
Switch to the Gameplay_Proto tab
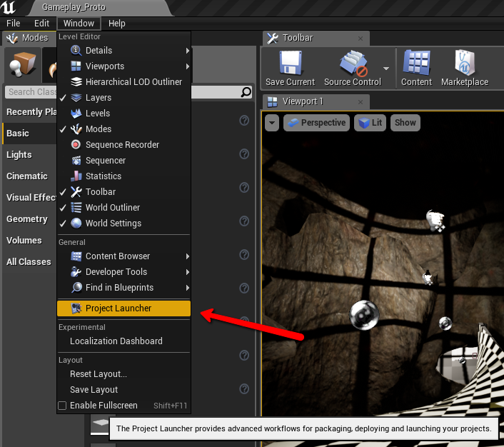click(x=74, y=7)
